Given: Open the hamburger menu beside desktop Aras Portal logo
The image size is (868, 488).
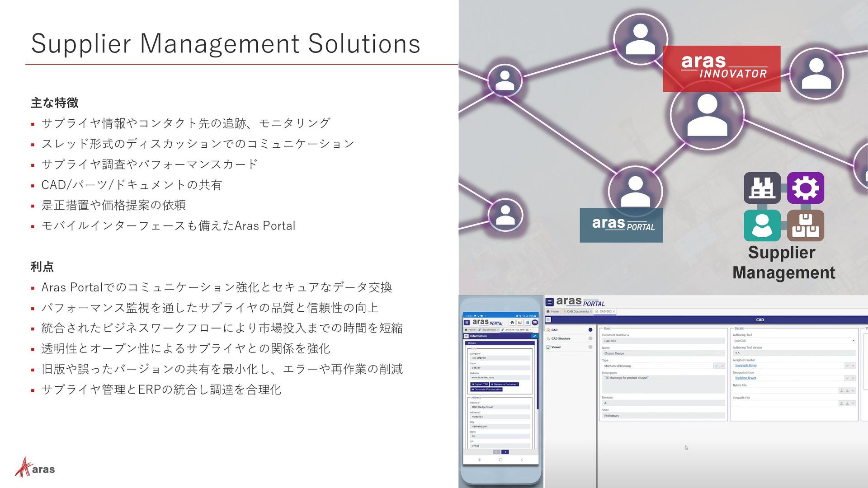Looking at the screenshot, I should pos(550,302).
